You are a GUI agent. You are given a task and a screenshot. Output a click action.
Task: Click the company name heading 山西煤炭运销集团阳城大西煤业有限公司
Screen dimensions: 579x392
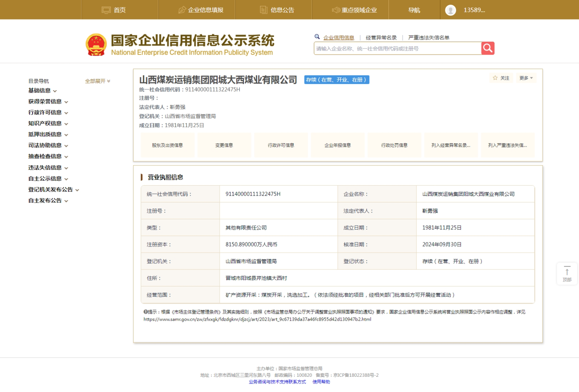tap(218, 80)
